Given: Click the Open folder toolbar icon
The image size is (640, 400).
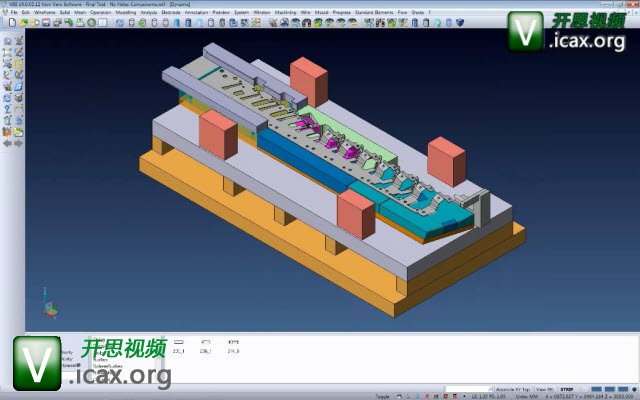Looking at the screenshot, I should (x=24, y=22).
